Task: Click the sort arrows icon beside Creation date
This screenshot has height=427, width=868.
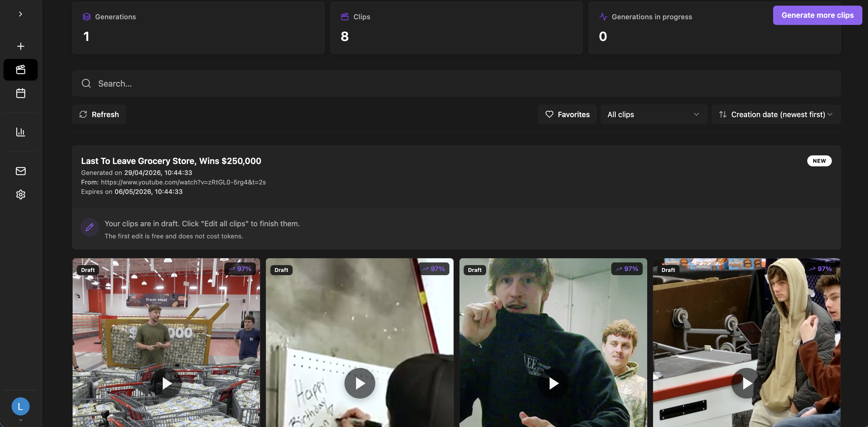Action: pos(722,114)
